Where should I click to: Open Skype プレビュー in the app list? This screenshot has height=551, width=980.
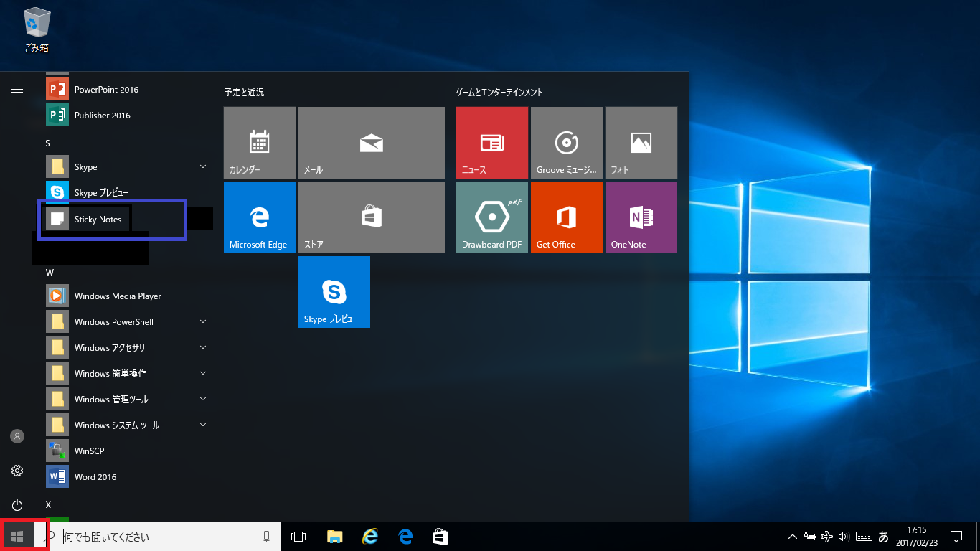pyautogui.click(x=126, y=193)
